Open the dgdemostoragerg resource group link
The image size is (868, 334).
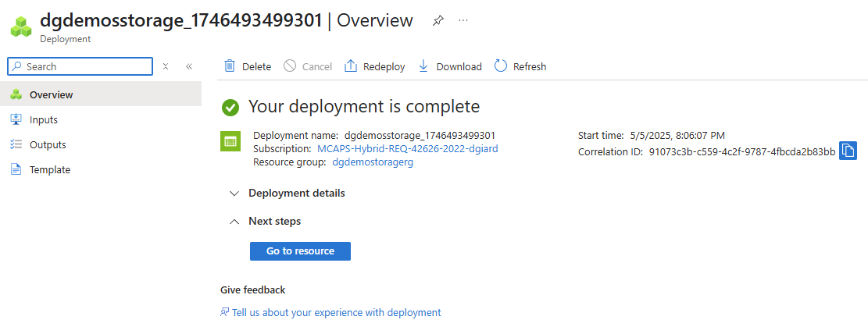[x=373, y=162]
